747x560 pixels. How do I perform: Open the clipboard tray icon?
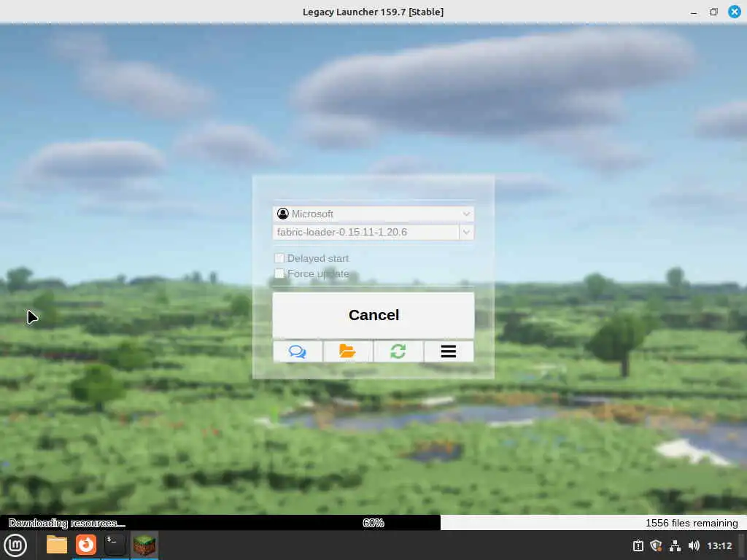coord(638,545)
